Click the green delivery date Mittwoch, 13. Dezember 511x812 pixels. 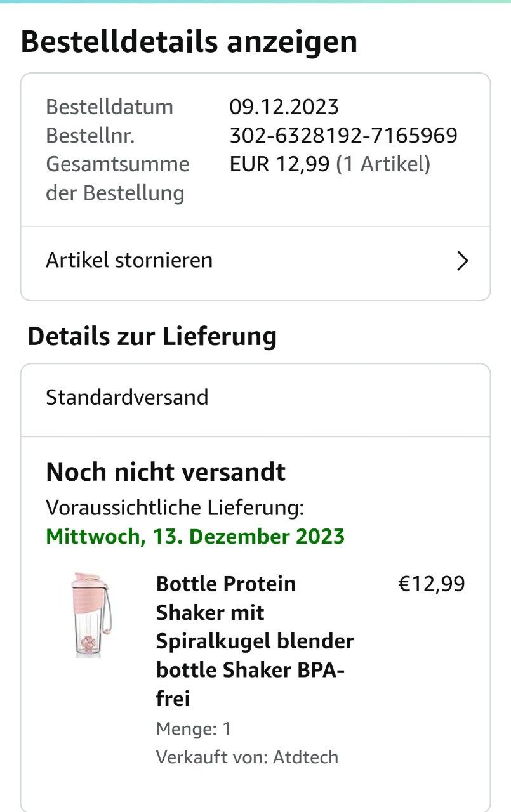[x=195, y=537]
